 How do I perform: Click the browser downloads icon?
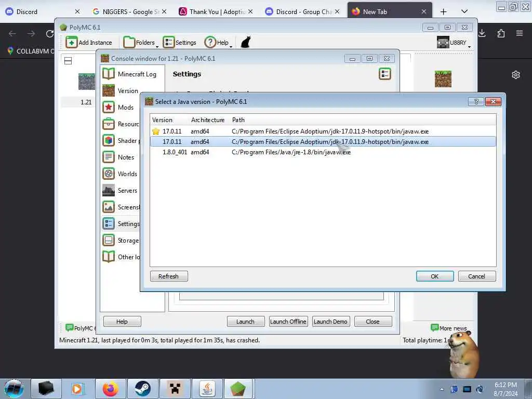[482, 33]
